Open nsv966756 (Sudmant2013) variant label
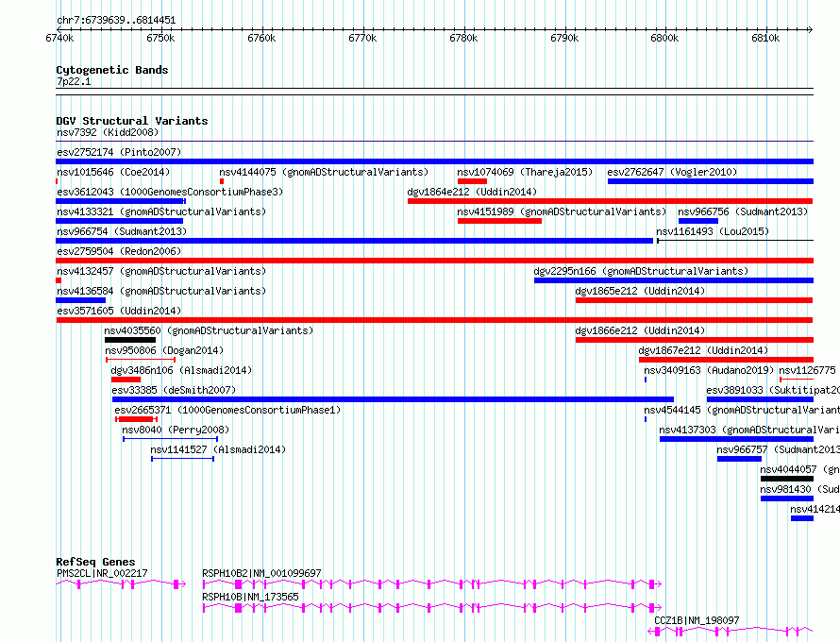 [743, 211]
